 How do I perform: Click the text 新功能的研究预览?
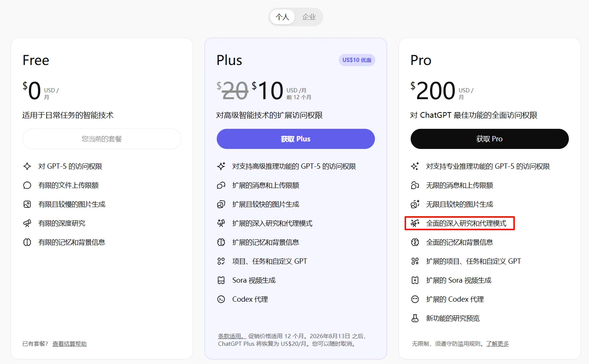[x=453, y=318]
